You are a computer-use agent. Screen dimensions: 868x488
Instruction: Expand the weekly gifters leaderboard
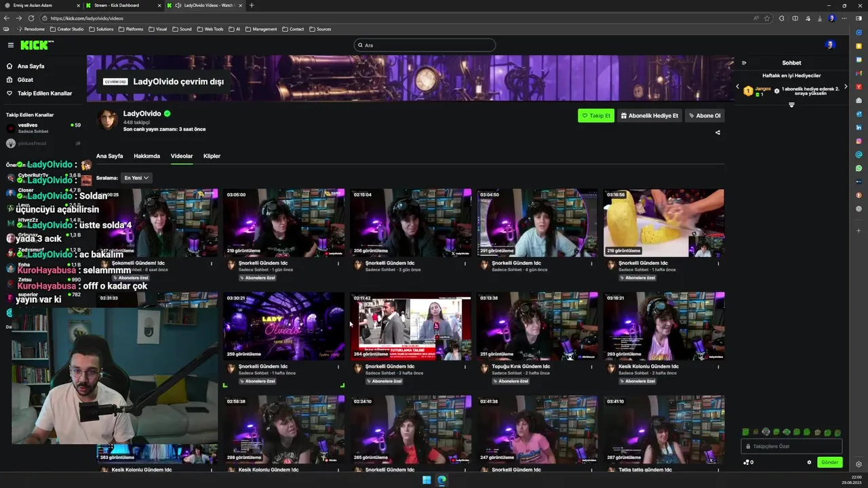point(791,105)
